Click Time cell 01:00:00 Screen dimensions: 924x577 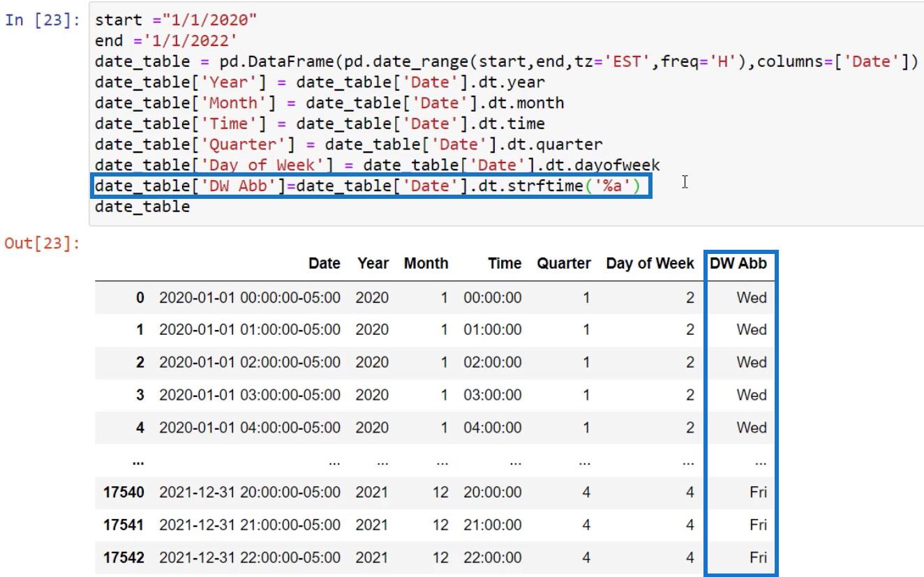493,329
